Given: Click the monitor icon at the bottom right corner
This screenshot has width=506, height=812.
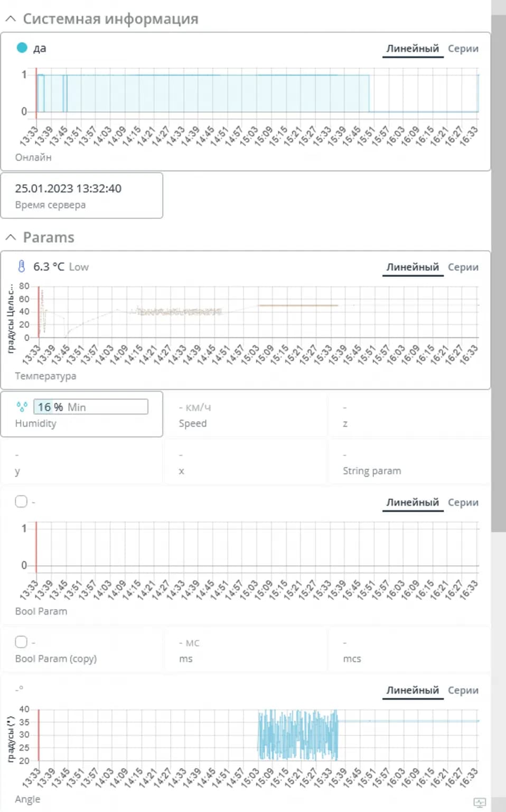Looking at the screenshot, I should [x=479, y=802].
